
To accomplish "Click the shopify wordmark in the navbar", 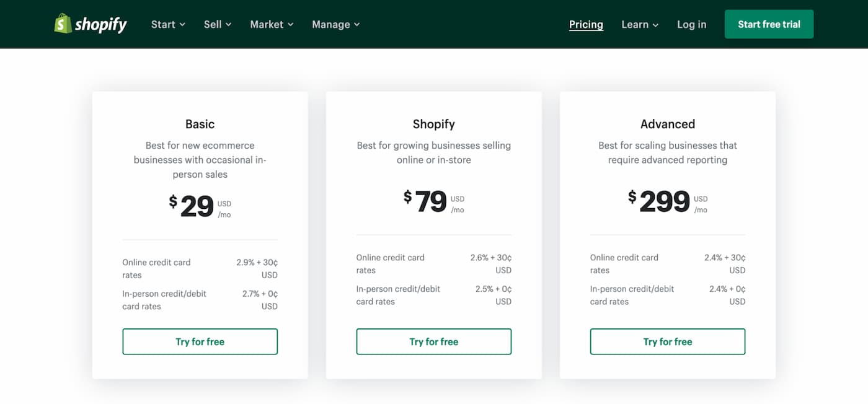I will (100, 24).
